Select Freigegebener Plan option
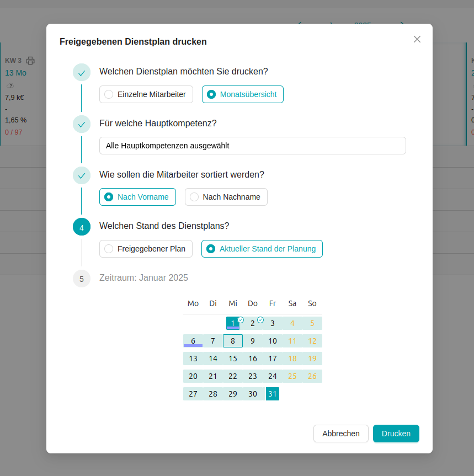The width and height of the screenshot is (474, 476). tap(146, 249)
